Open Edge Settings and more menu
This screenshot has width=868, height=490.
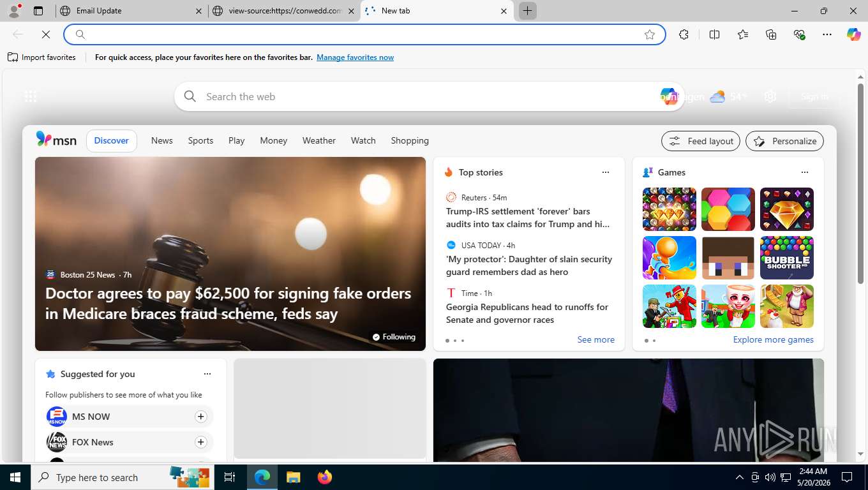click(827, 34)
